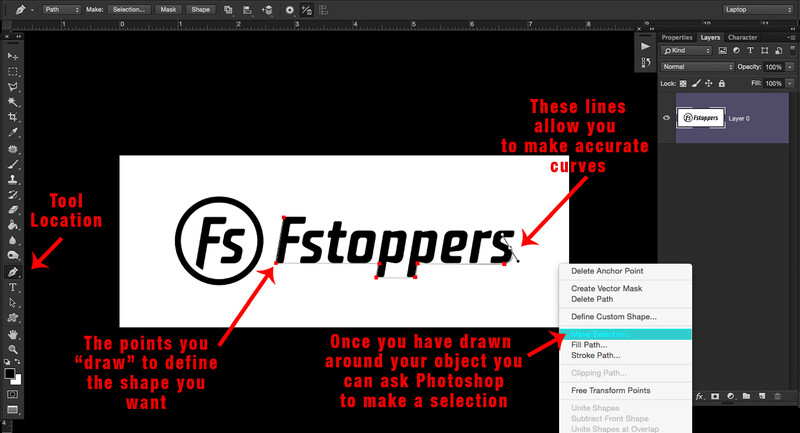This screenshot has height=433, width=800.
Task: Open the History panel icon
Action: 645,62
